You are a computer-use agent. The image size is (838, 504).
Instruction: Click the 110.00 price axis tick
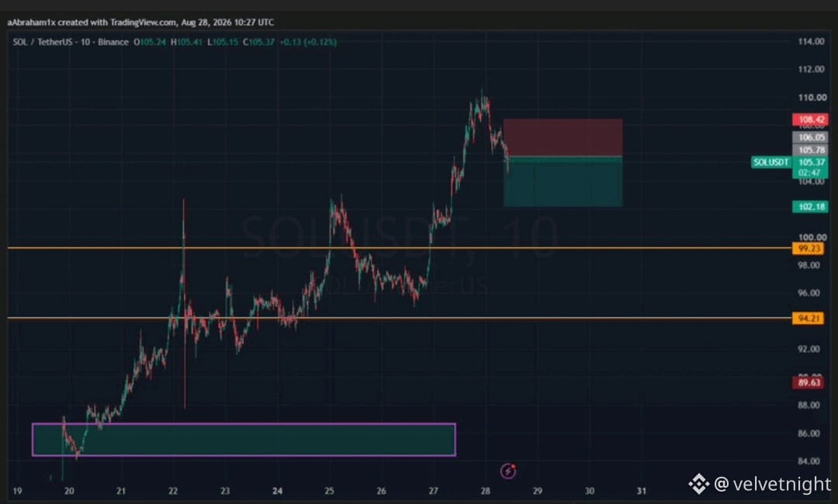812,98
